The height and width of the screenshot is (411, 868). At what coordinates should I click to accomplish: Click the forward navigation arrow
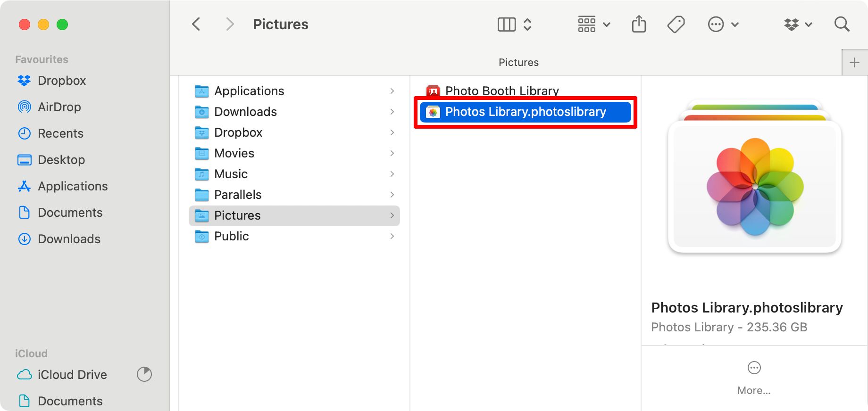(230, 24)
